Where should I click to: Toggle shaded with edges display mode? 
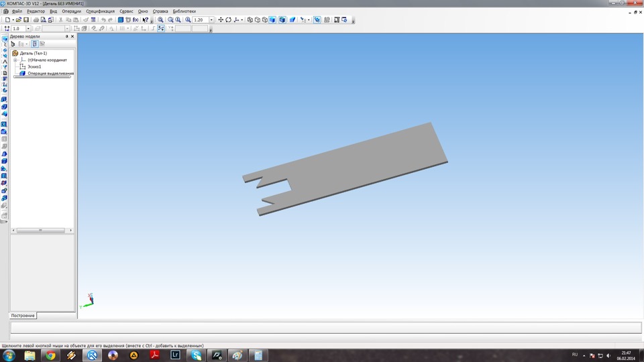282,20
